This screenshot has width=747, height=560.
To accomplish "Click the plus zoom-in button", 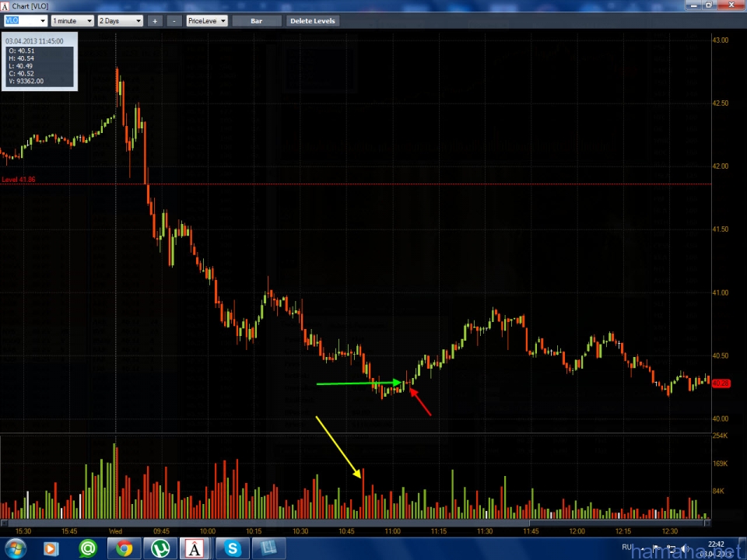I will (x=155, y=21).
